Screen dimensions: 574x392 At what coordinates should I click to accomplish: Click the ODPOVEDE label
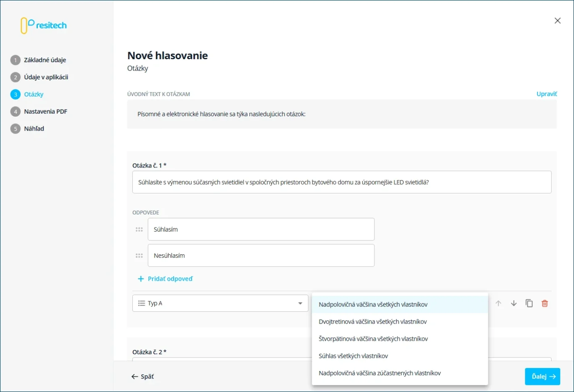[x=146, y=213]
